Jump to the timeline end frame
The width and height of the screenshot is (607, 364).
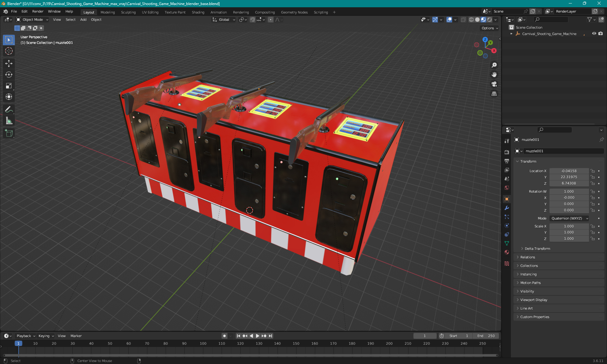click(x=270, y=336)
